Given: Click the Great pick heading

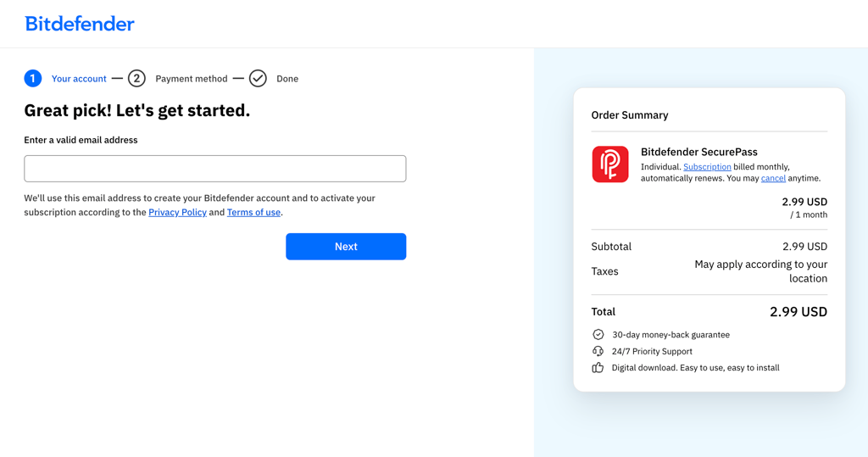Looking at the screenshot, I should click(x=136, y=110).
